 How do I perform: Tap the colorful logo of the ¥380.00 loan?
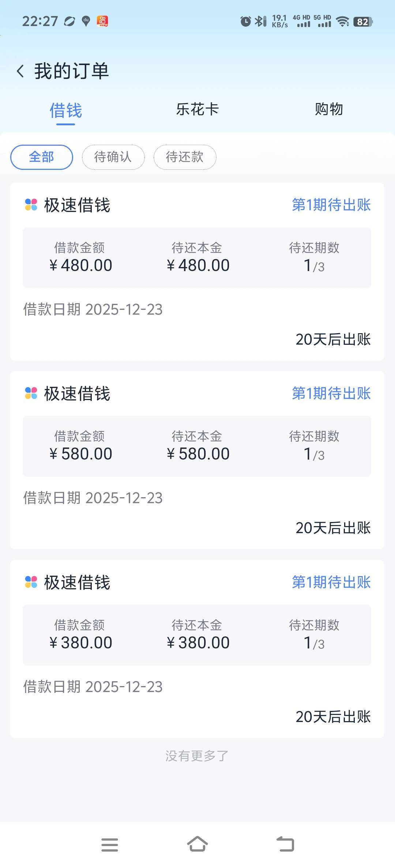[x=31, y=582]
